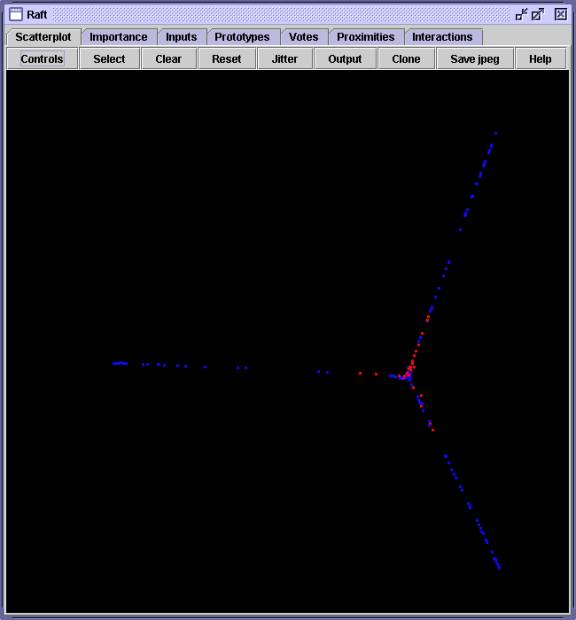Image resolution: width=576 pixels, height=620 pixels.
Task: Switch to the Importance tab
Action: (x=119, y=37)
